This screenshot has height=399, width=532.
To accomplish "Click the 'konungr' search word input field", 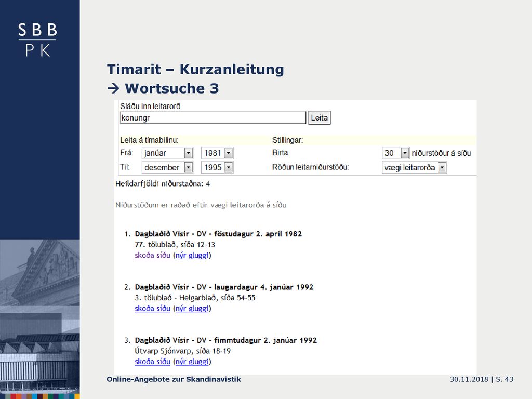I will (212, 118).
